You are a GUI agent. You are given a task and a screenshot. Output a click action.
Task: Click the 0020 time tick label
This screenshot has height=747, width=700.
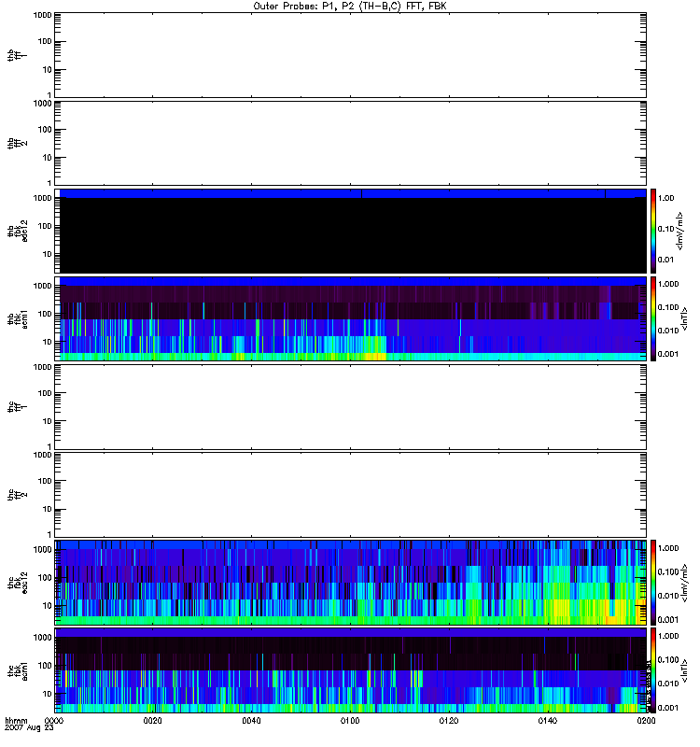click(153, 722)
